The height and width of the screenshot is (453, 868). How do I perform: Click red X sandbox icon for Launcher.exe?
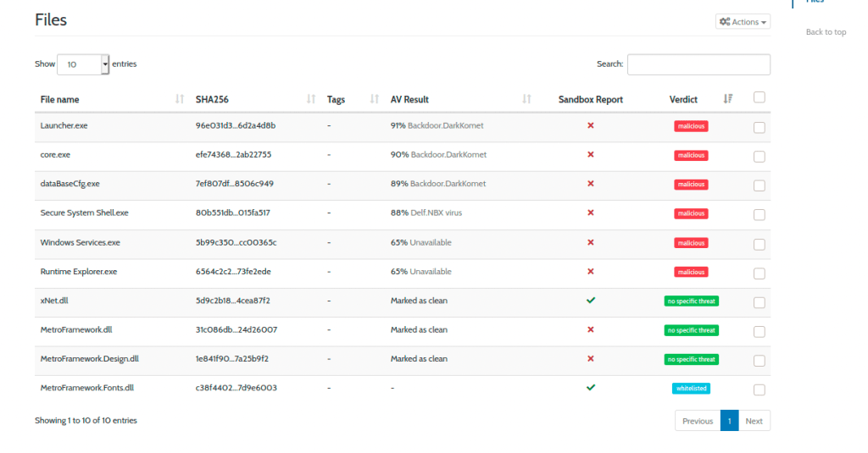click(x=591, y=125)
